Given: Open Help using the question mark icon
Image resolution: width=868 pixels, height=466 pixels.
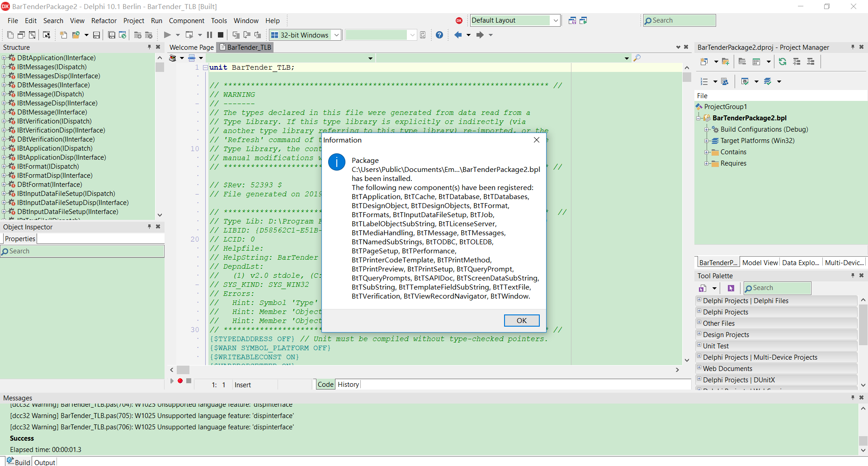Looking at the screenshot, I should (x=439, y=35).
